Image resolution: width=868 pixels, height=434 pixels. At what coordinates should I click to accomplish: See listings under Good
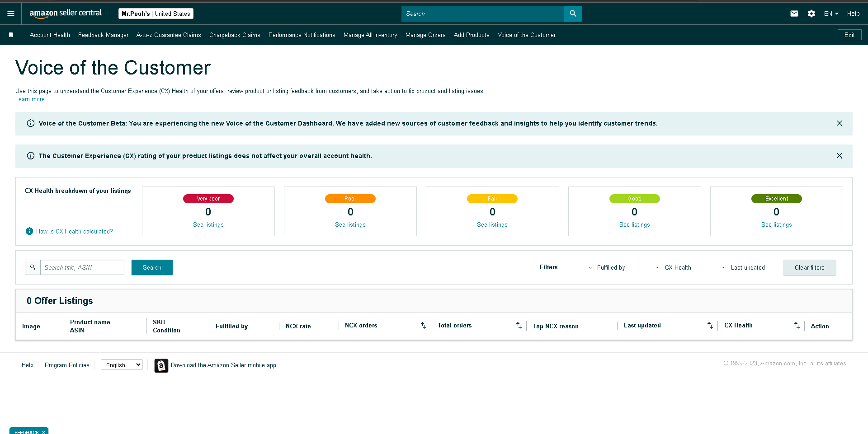[x=635, y=224]
